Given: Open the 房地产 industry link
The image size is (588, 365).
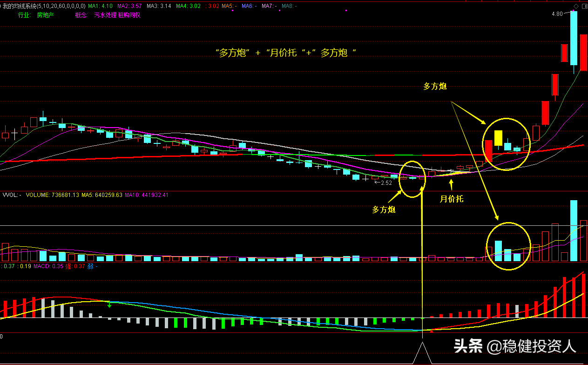Looking at the screenshot, I should point(46,15).
